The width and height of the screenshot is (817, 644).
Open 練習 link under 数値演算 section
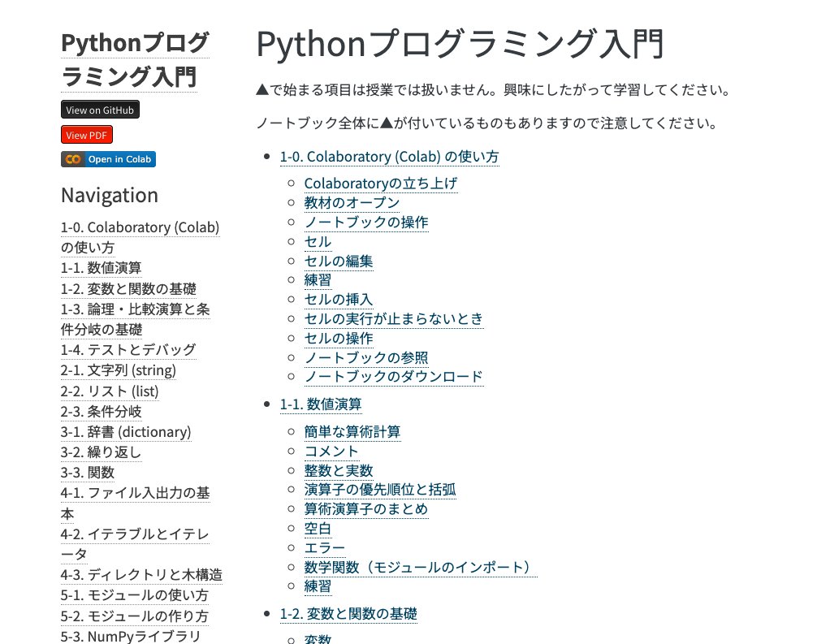[x=318, y=586]
